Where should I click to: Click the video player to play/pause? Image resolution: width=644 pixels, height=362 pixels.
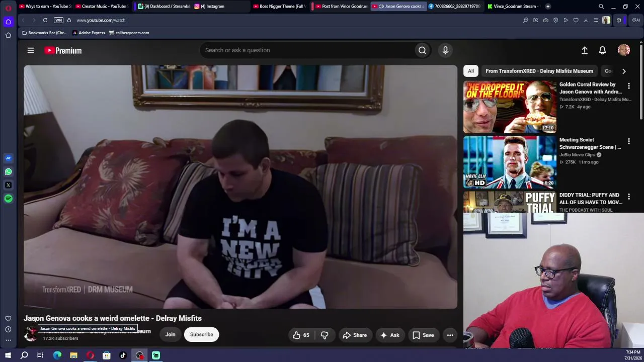240,187
